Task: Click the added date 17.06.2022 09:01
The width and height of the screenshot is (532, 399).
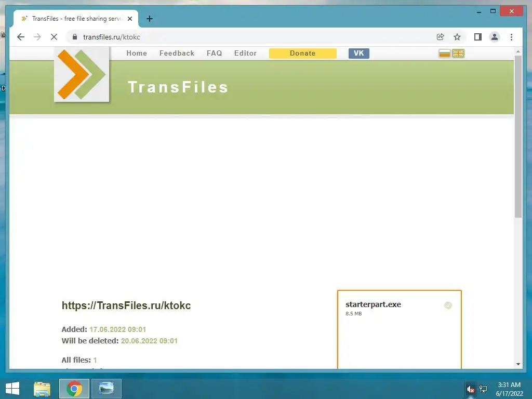Action: click(x=118, y=329)
